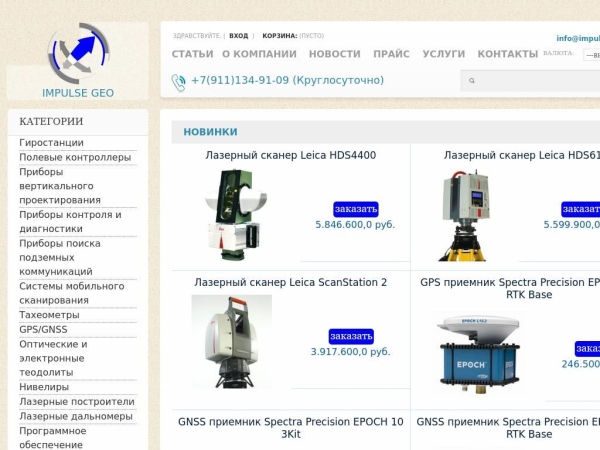Click the phone number +7(911)134-91-09
600x450 pixels.
(x=240, y=80)
